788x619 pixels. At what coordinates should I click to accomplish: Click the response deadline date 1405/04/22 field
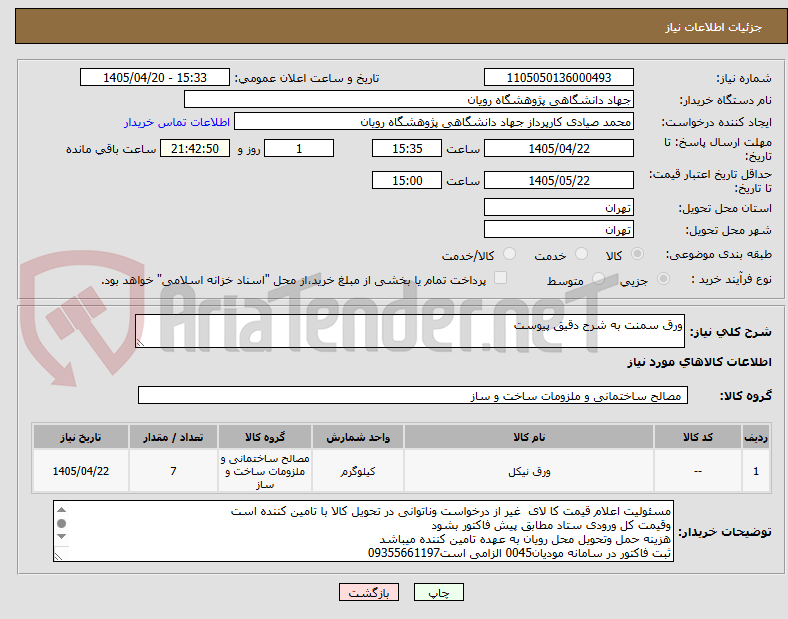tap(559, 148)
